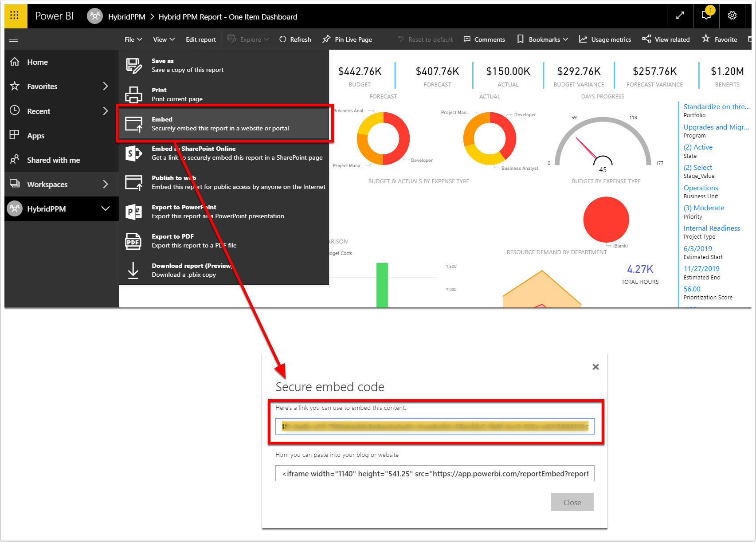
Task: Click the Recent clock icon in sidebar
Action: tap(15, 110)
